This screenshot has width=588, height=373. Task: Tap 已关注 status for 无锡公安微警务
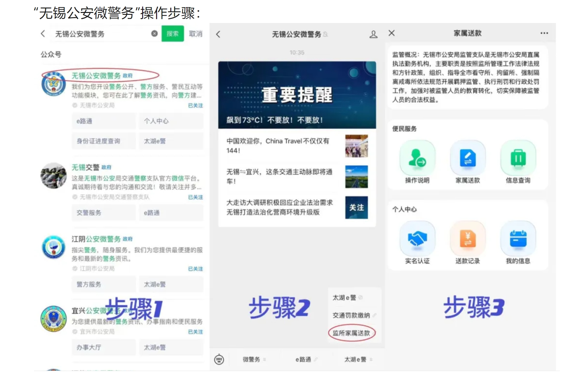[x=196, y=106]
